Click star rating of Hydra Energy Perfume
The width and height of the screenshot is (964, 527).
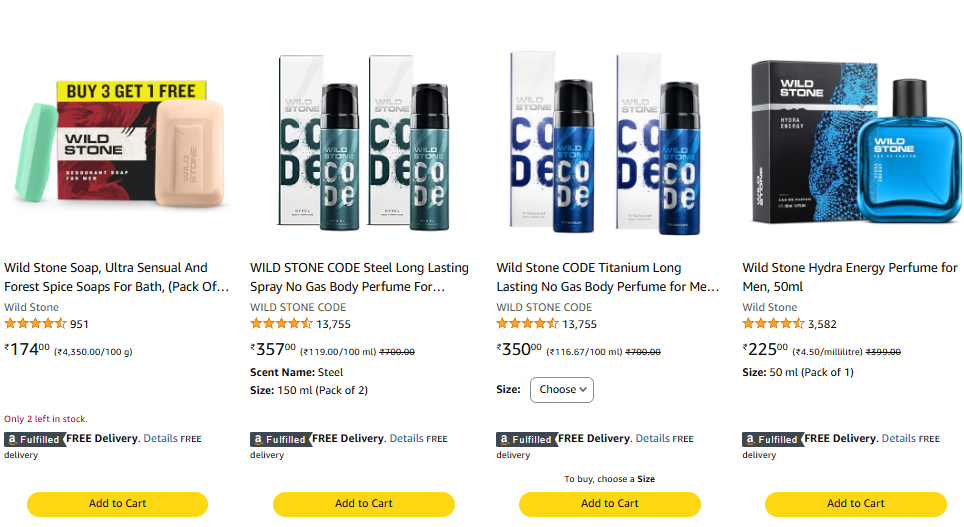click(x=773, y=324)
